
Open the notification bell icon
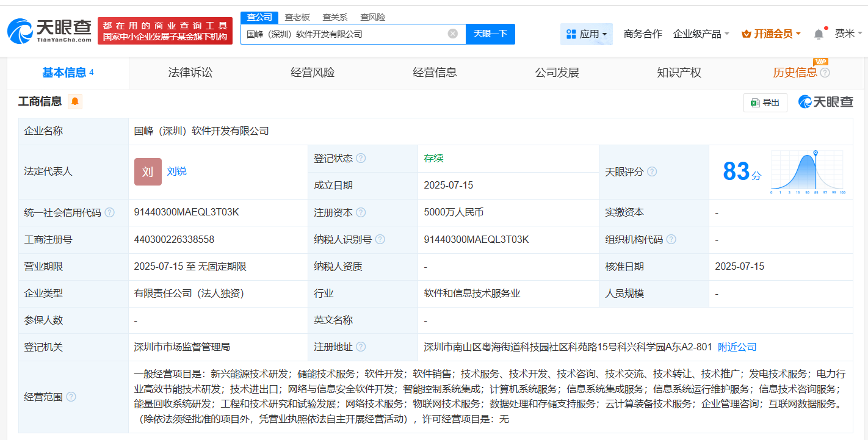click(819, 34)
